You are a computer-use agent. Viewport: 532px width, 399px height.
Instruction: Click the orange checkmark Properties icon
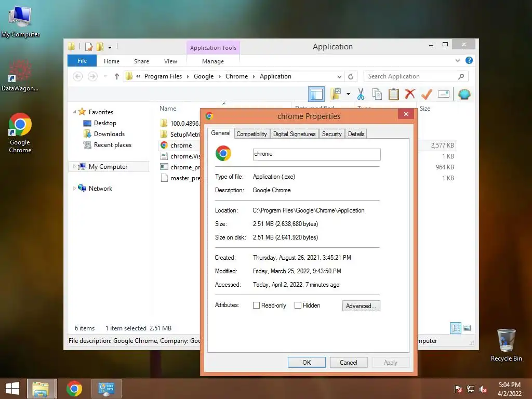(427, 94)
